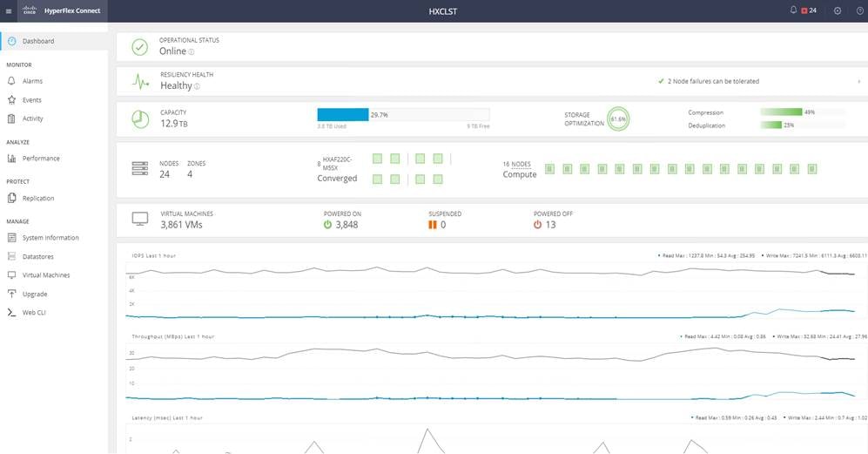Click the 3,848 powered on value

click(x=347, y=225)
